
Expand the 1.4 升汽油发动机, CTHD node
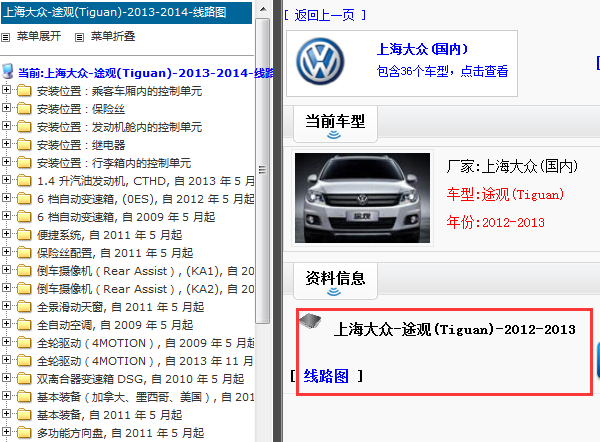[x=6, y=179]
